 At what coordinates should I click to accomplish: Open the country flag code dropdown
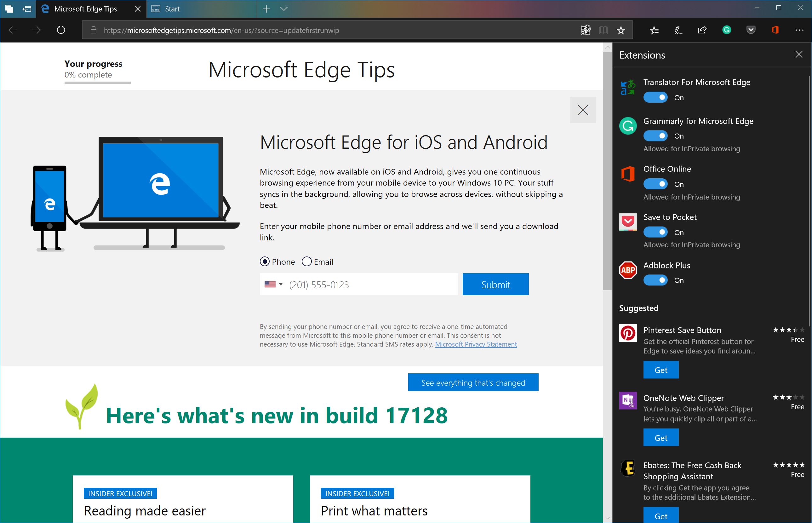click(x=273, y=284)
